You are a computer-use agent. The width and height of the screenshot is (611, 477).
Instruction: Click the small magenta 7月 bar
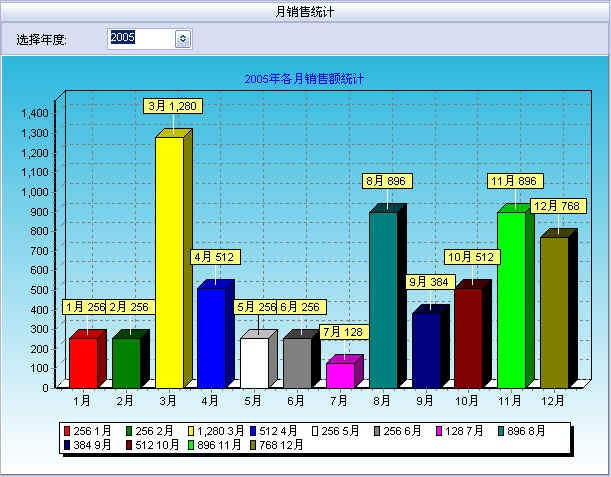click(340, 374)
